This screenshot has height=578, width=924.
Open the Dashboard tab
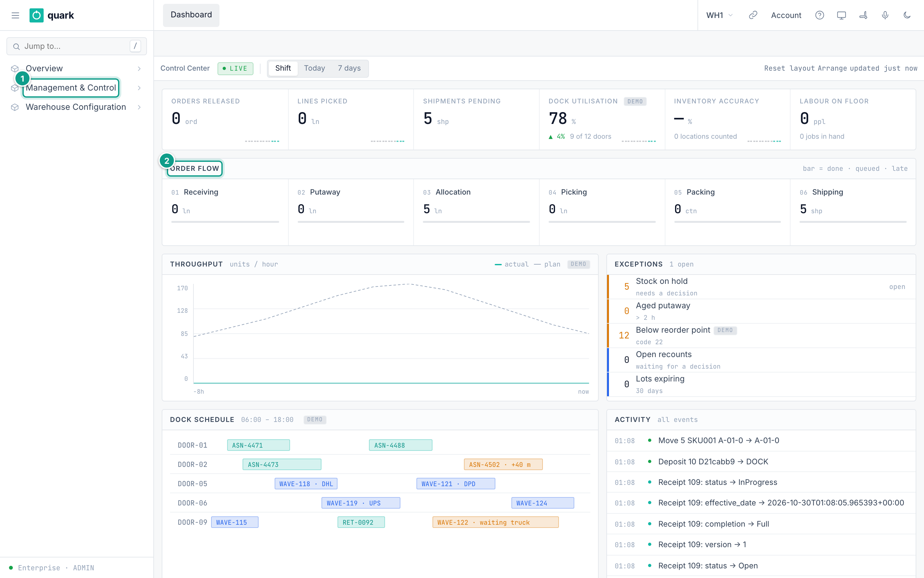(x=191, y=15)
